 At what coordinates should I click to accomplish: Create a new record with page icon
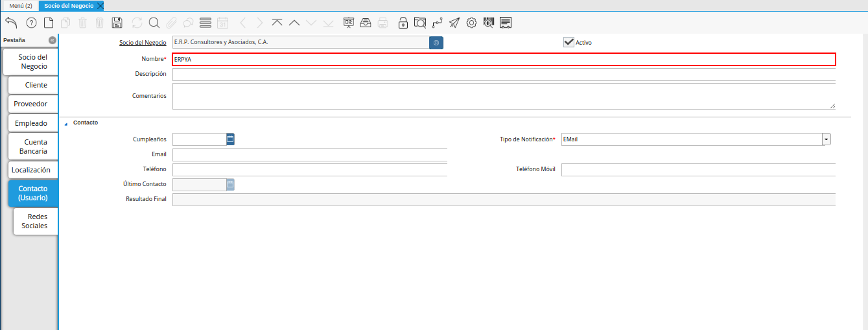pyautogui.click(x=49, y=23)
